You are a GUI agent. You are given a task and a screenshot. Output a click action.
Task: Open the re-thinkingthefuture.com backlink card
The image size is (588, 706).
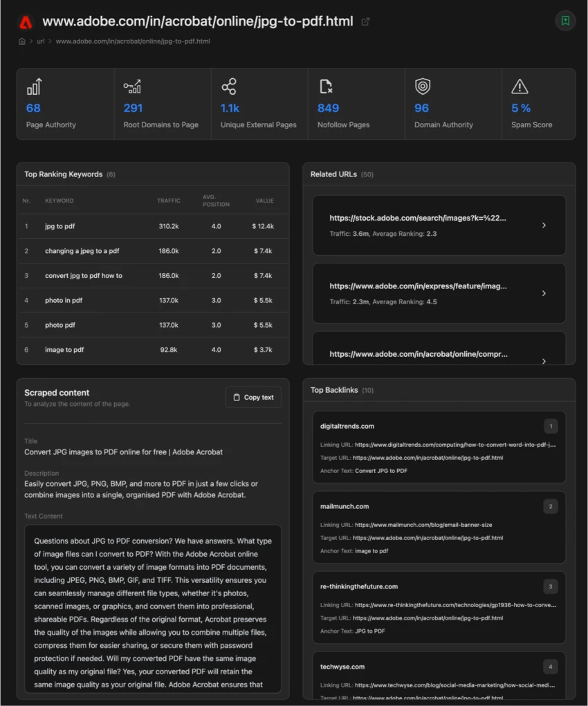439,607
